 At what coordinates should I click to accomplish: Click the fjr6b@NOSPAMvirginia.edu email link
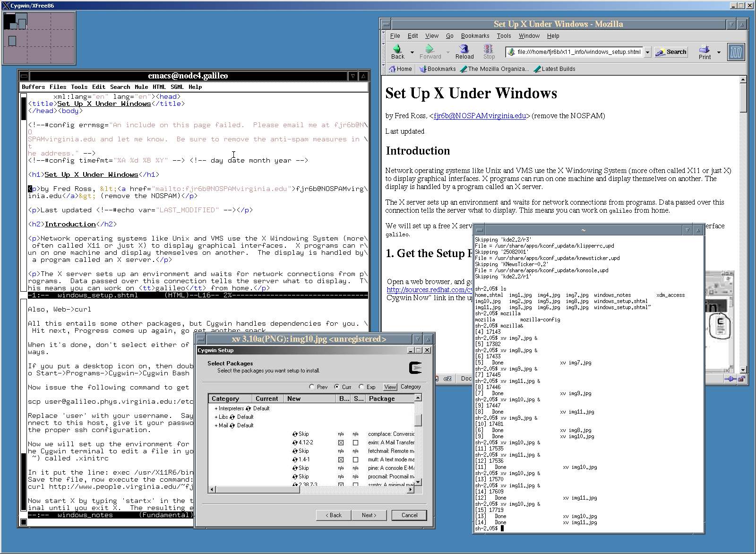480,116
